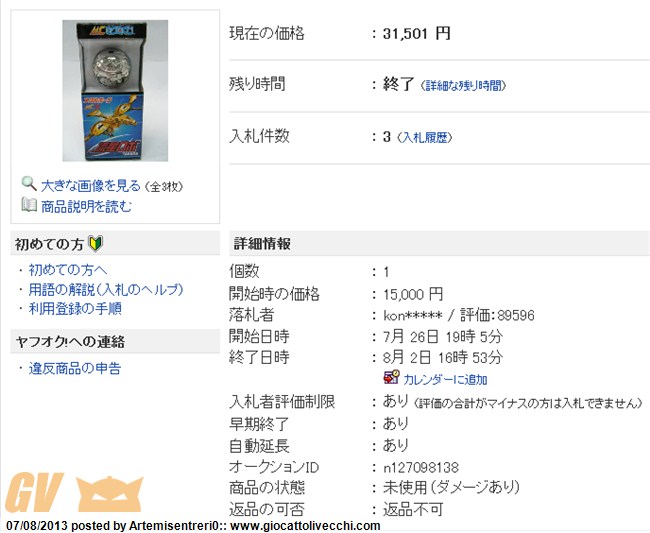The width and height of the screenshot is (650, 533).
Task: Click the magnifying glass icon under product image
Action: tap(29, 184)
